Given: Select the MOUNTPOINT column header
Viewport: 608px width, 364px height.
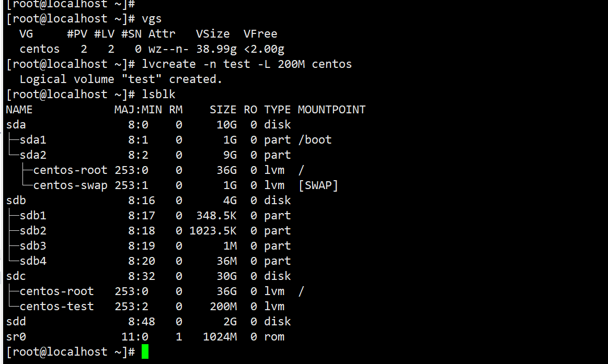Looking at the screenshot, I should pyautogui.click(x=331, y=110).
